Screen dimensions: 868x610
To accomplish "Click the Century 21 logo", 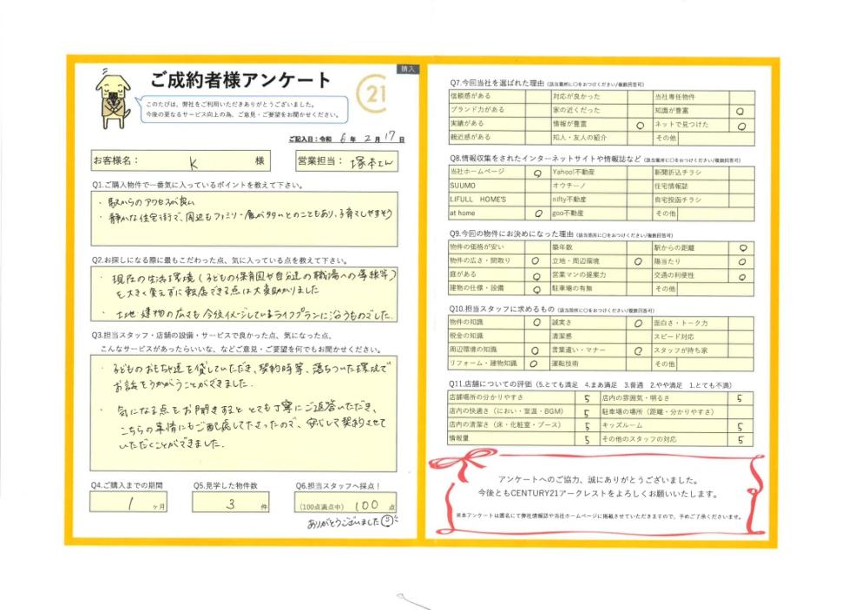I will [372, 94].
